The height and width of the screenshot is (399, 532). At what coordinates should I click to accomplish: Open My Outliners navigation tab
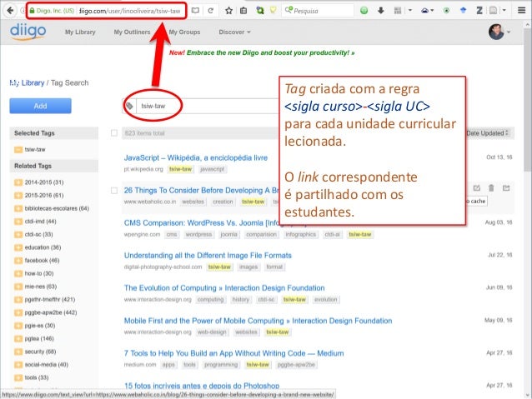coord(132,32)
